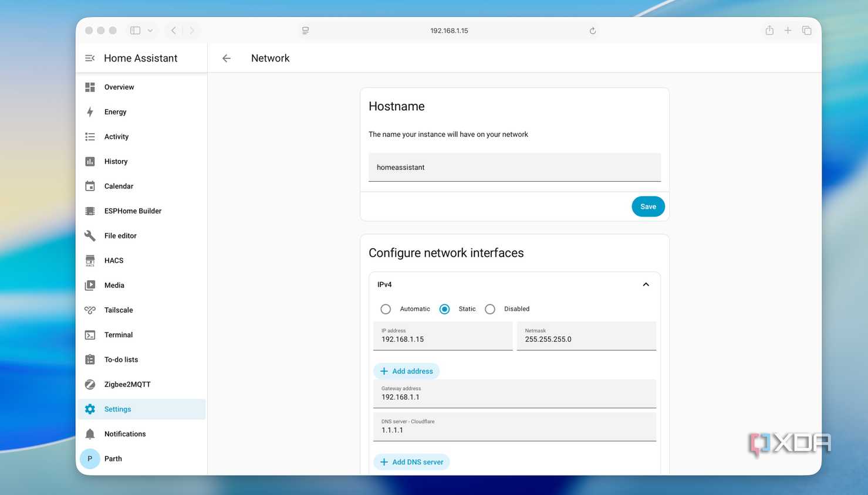Collapse the IPv4 section chevron
The width and height of the screenshot is (868, 495).
(x=646, y=284)
